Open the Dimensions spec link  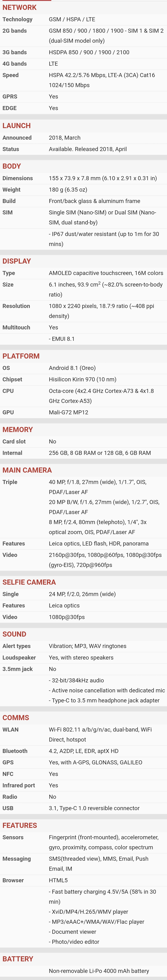click(17, 178)
